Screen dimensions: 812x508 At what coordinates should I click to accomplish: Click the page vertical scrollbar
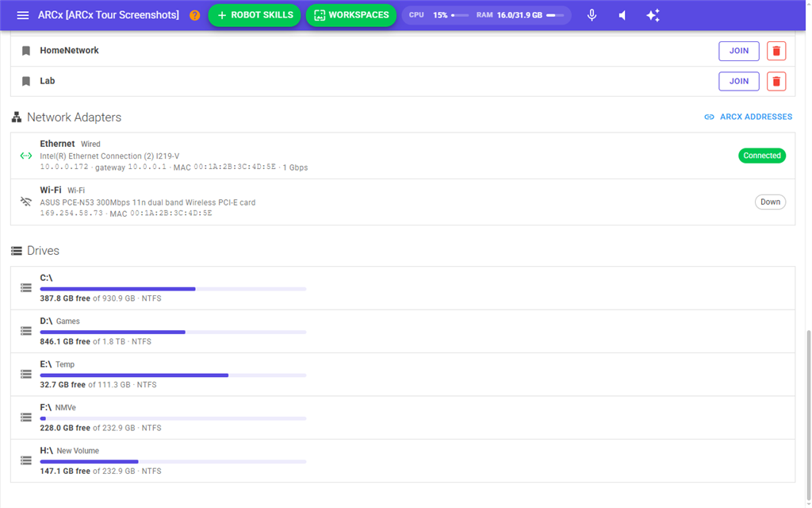(x=808, y=414)
